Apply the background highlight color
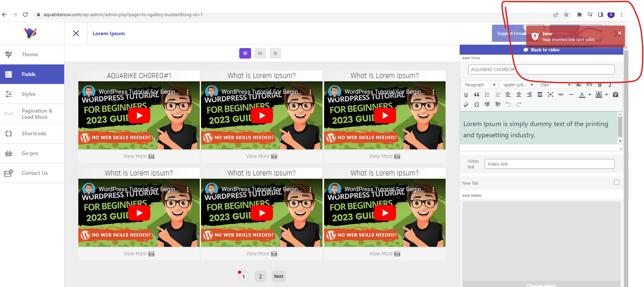Screen dimensions: 644x287 click(599, 94)
